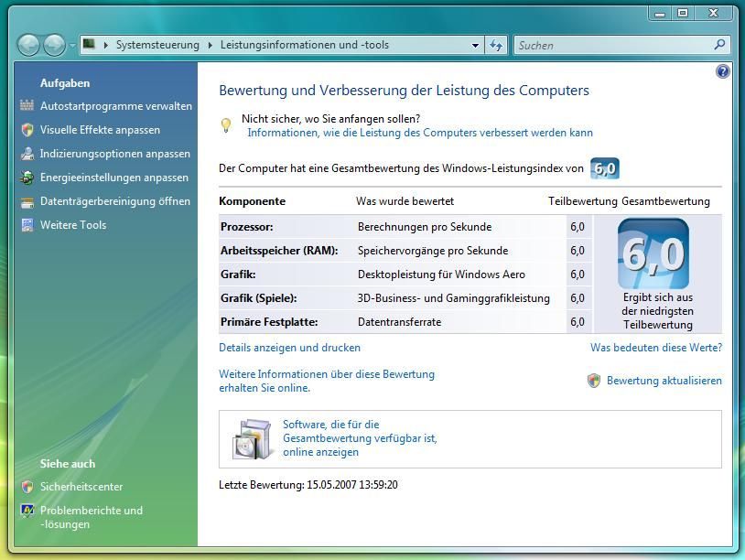Open Indizierungsoptionen anpassen
Image resolution: width=745 pixels, height=560 pixels.
click(x=115, y=154)
